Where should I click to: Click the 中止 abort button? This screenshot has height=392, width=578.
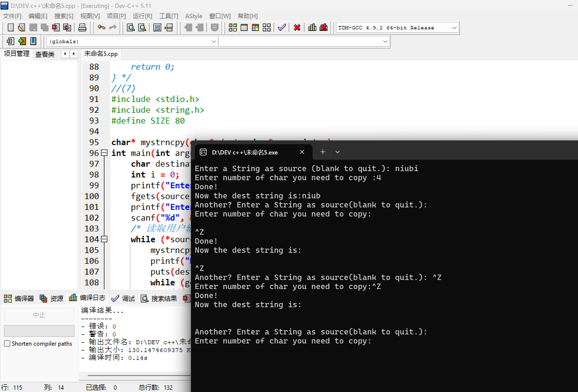tap(39, 315)
